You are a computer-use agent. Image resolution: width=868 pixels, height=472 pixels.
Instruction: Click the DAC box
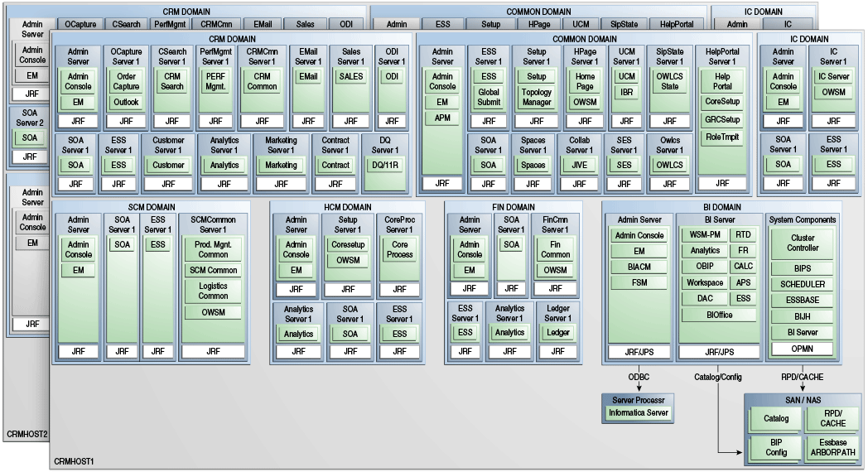tap(706, 298)
